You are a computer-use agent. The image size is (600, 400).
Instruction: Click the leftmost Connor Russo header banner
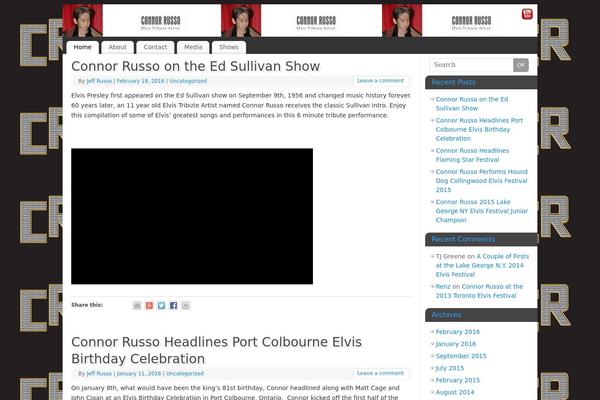[x=142, y=21]
